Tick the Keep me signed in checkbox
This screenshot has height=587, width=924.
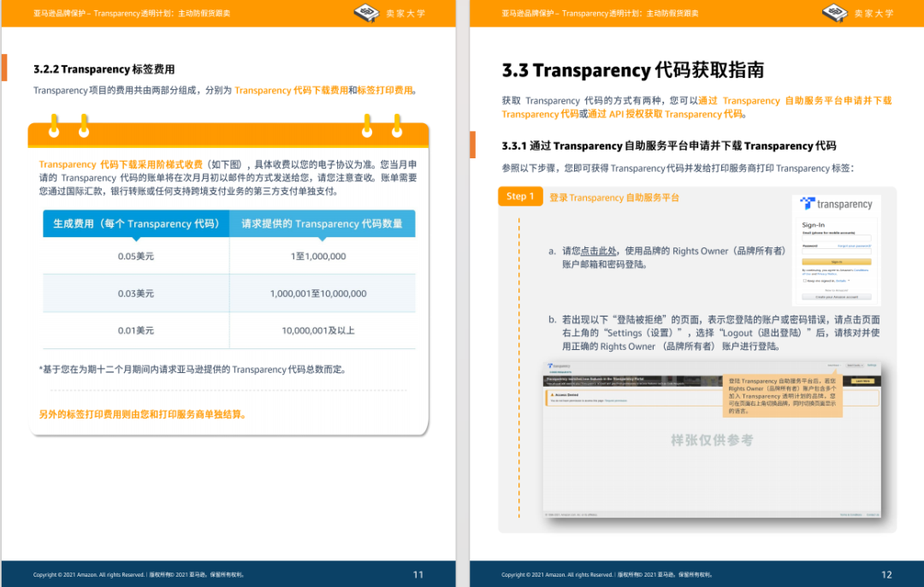pos(804,281)
